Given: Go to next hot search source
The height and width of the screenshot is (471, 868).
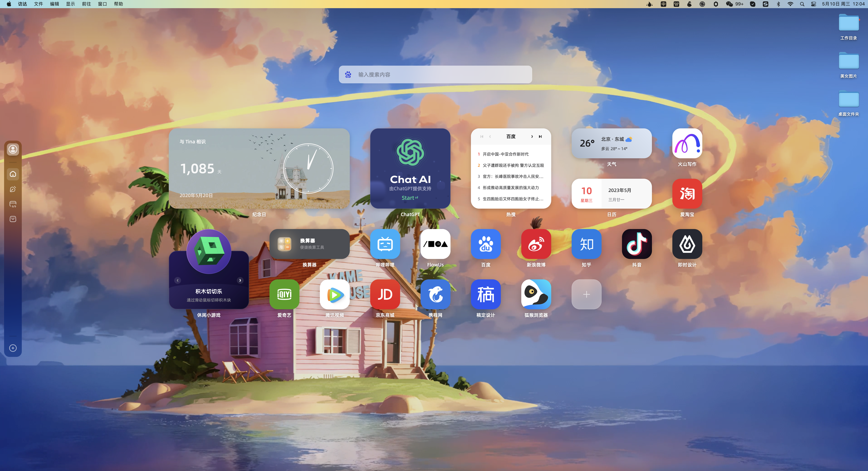Looking at the screenshot, I should (x=532, y=136).
